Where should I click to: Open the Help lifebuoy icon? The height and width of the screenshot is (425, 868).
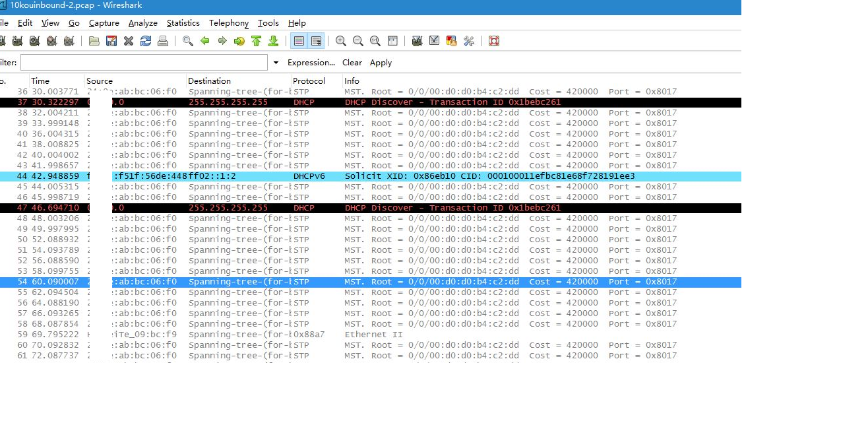[x=494, y=41]
